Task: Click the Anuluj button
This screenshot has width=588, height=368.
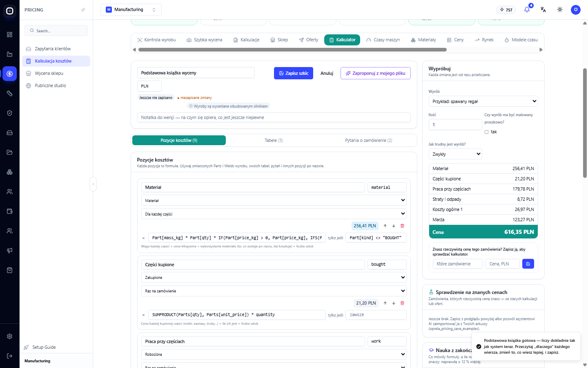Action: point(327,73)
